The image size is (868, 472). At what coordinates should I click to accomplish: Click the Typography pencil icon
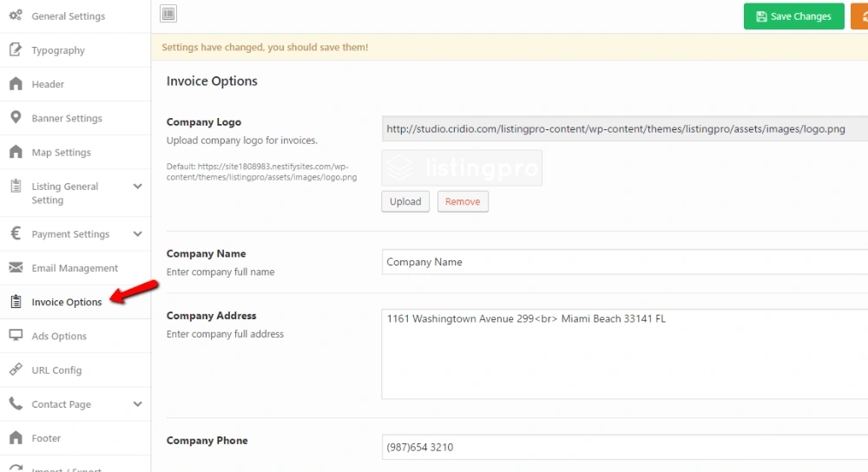point(16,49)
